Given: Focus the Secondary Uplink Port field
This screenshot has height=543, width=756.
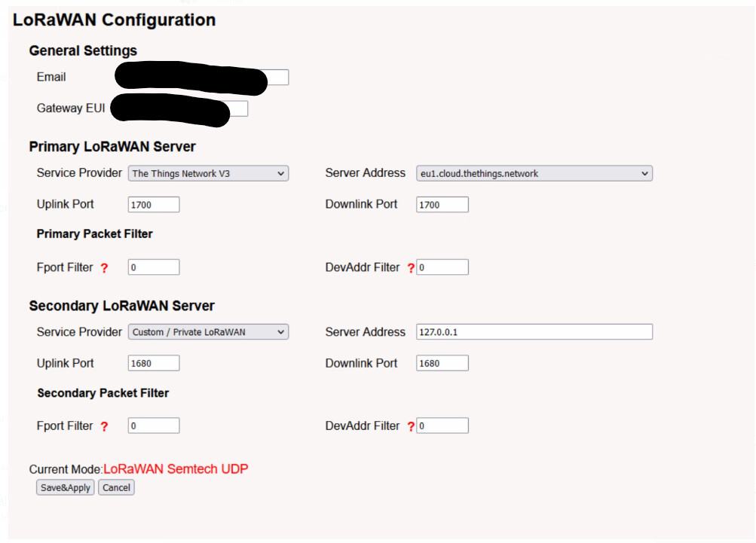Looking at the screenshot, I should (x=154, y=364).
